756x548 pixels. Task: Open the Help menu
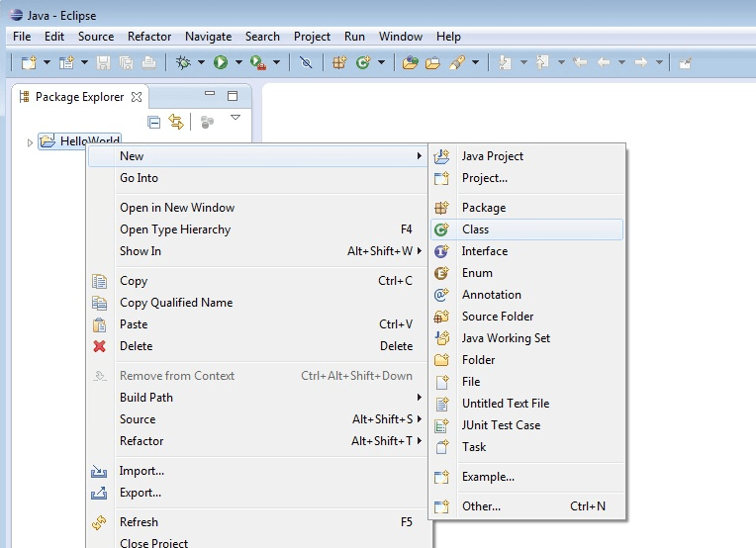(448, 37)
